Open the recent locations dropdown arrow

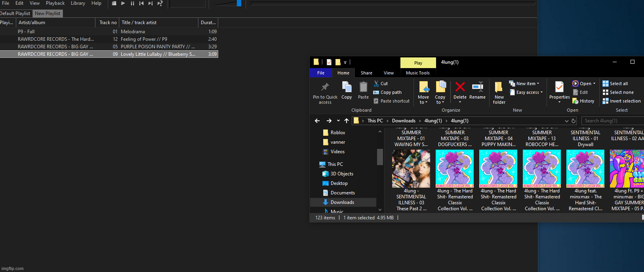coord(338,121)
